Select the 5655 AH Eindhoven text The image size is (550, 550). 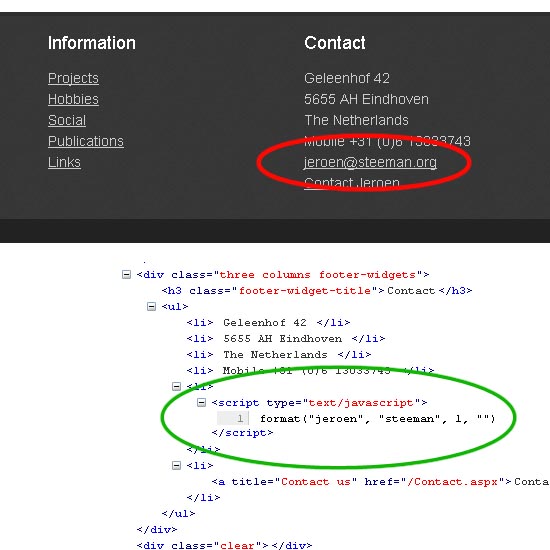pyautogui.click(x=367, y=99)
